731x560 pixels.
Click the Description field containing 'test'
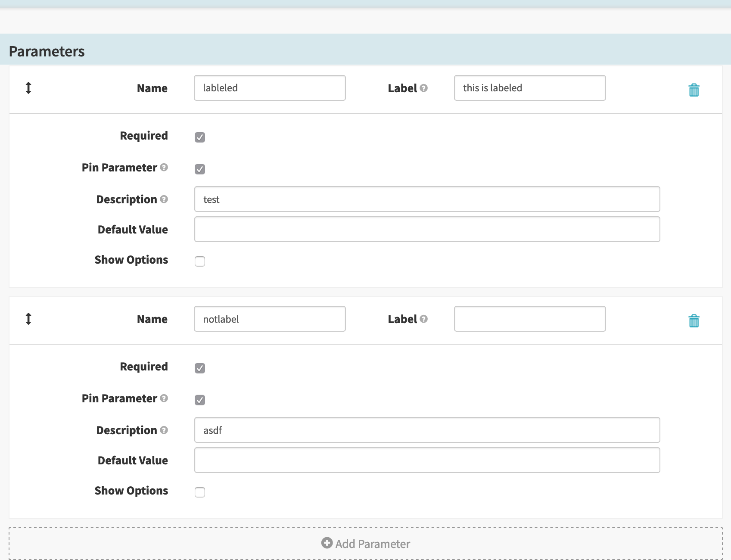pos(427,199)
